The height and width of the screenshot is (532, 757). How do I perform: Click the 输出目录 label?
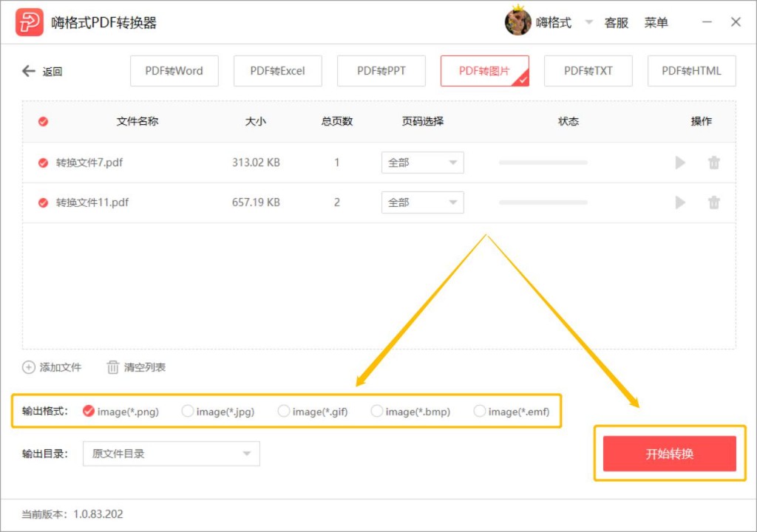click(45, 454)
